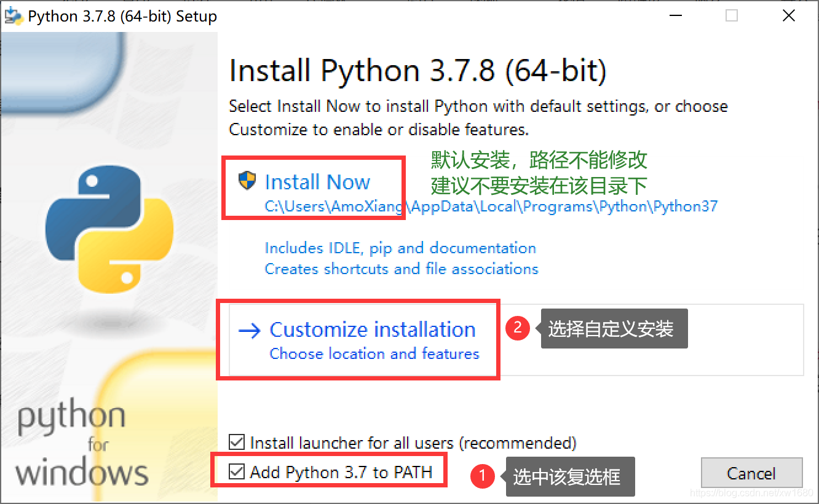Screen dimensions: 819x504
Task: Click the Python setup icon in title bar
Action: 14,15
